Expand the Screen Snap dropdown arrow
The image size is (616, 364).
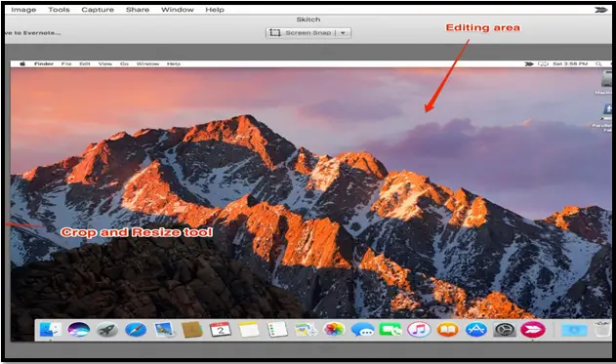pyautogui.click(x=343, y=32)
